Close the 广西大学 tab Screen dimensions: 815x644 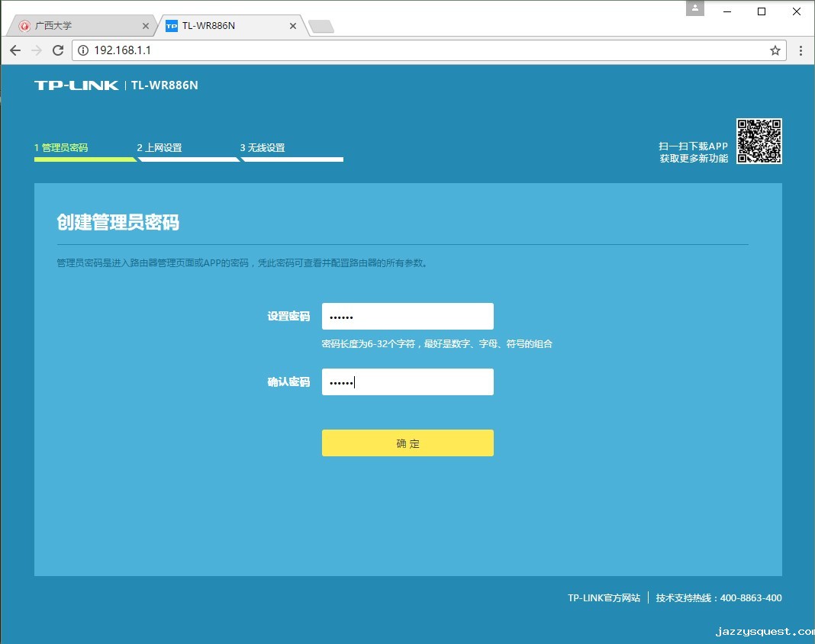tap(146, 26)
